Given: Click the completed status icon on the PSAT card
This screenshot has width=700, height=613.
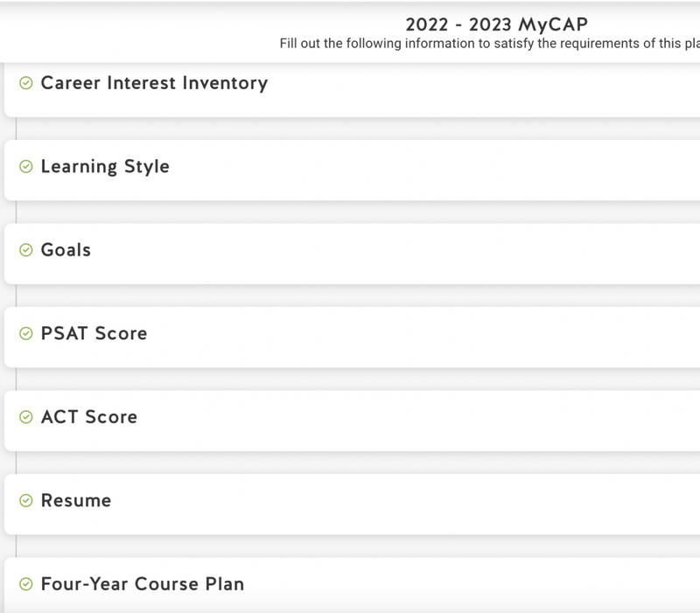Looking at the screenshot, I should tap(24, 333).
